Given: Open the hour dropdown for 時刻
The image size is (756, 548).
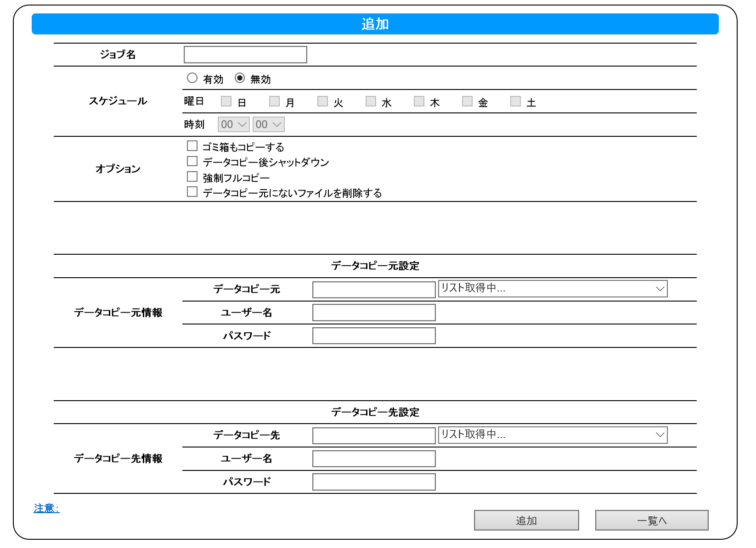Looking at the screenshot, I should click(x=234, y=124).
